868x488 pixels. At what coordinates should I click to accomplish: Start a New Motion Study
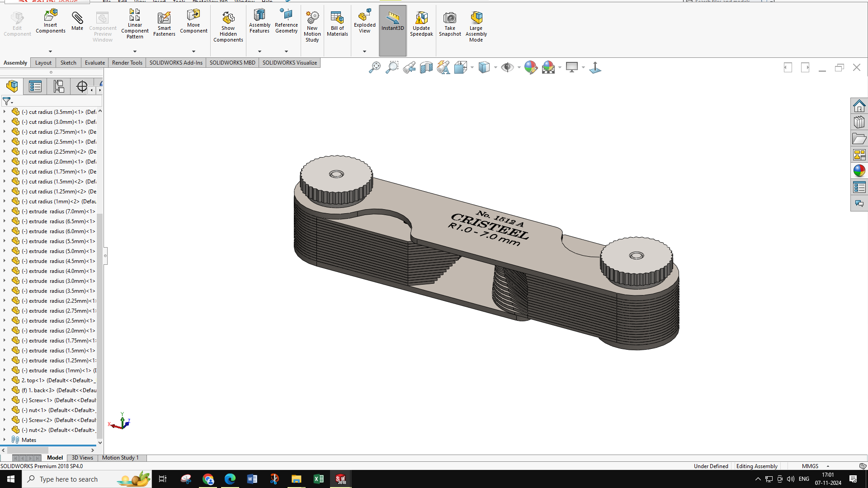pyautogui.click(x=312, y=27)
